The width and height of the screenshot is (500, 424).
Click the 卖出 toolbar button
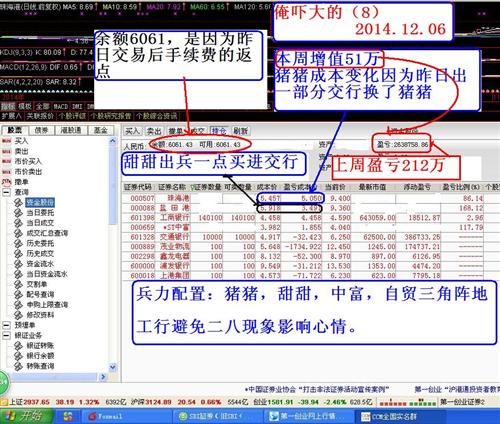154,131
